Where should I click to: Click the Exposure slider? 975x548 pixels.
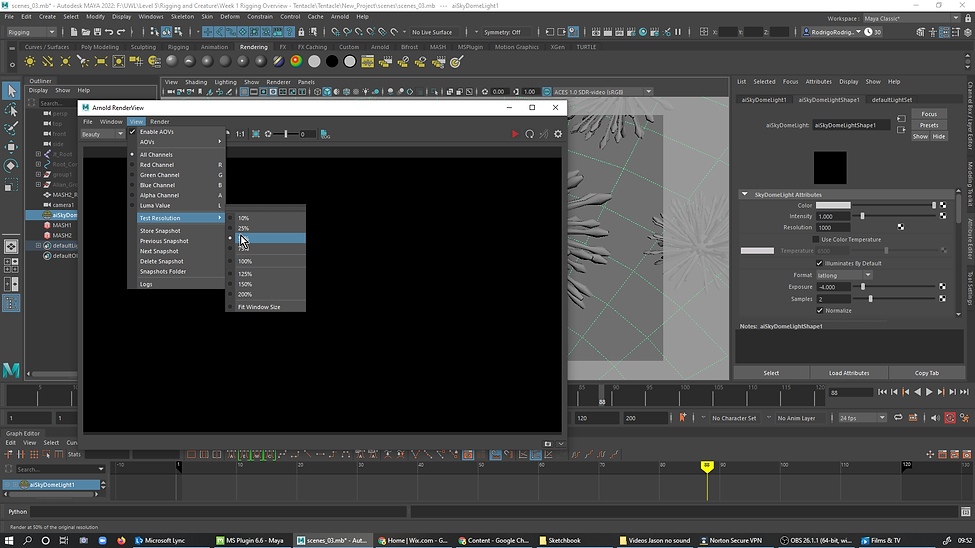pos(895,287)
